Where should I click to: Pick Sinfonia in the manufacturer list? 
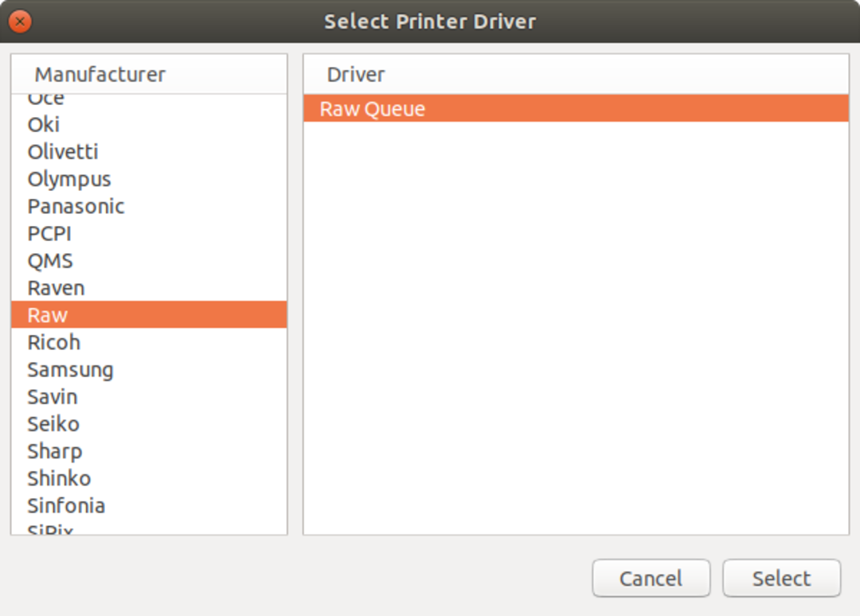66,505
